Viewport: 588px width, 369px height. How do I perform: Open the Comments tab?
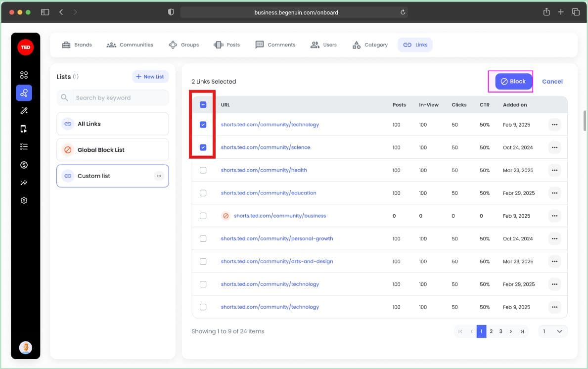click(275, 45)
